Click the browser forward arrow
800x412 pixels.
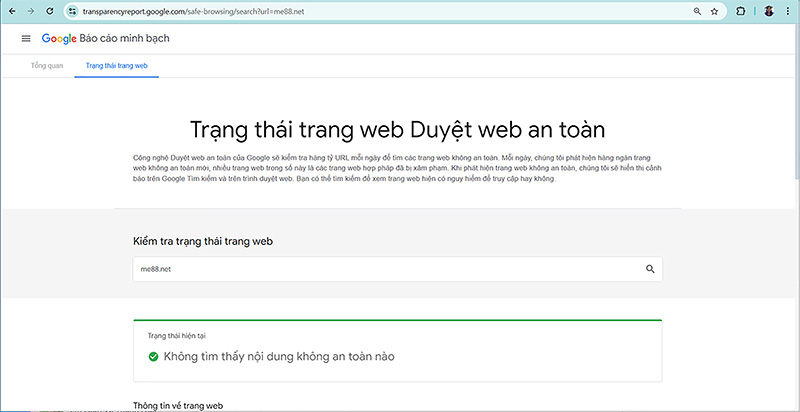(31, 11)
